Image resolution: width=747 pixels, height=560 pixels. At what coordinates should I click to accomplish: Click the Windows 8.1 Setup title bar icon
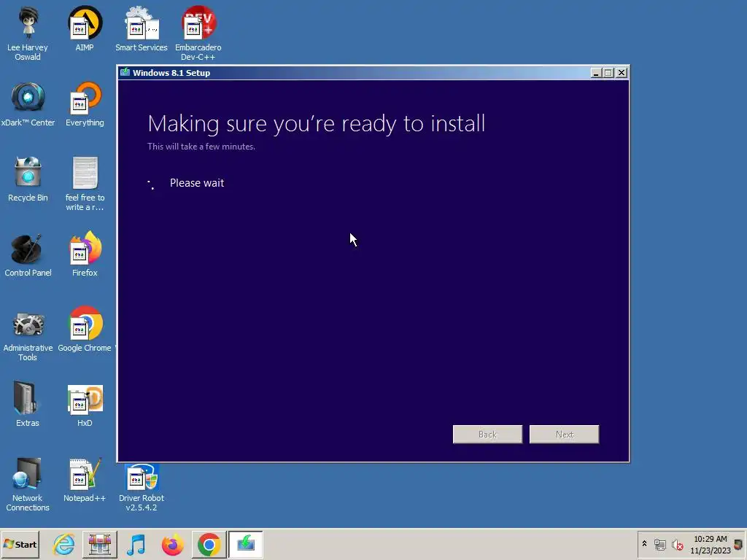[x=125, y=72]
